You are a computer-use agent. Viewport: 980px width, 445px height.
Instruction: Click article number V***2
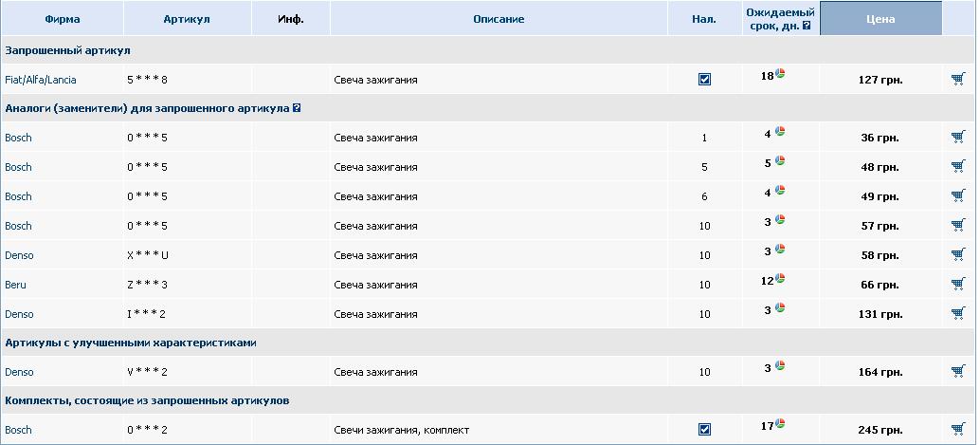pyautogui.click(x=147, y=372)
